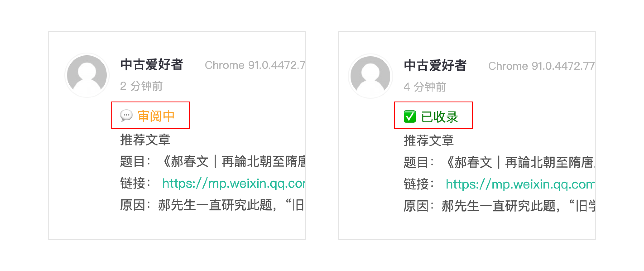Viewport: 644px width, 271px height.
Task: Click the 推荐文章 heading under 审阅中
Action: 145,139
